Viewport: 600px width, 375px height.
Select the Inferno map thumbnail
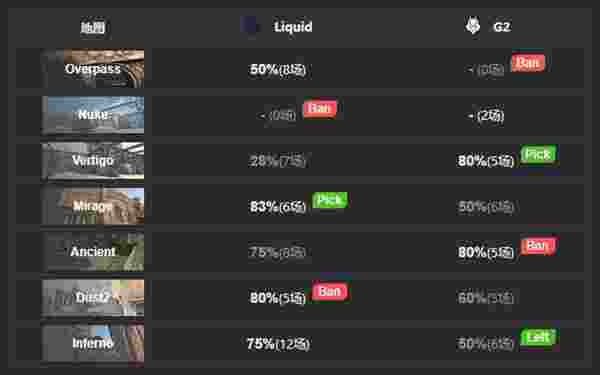tap(93, 343)
